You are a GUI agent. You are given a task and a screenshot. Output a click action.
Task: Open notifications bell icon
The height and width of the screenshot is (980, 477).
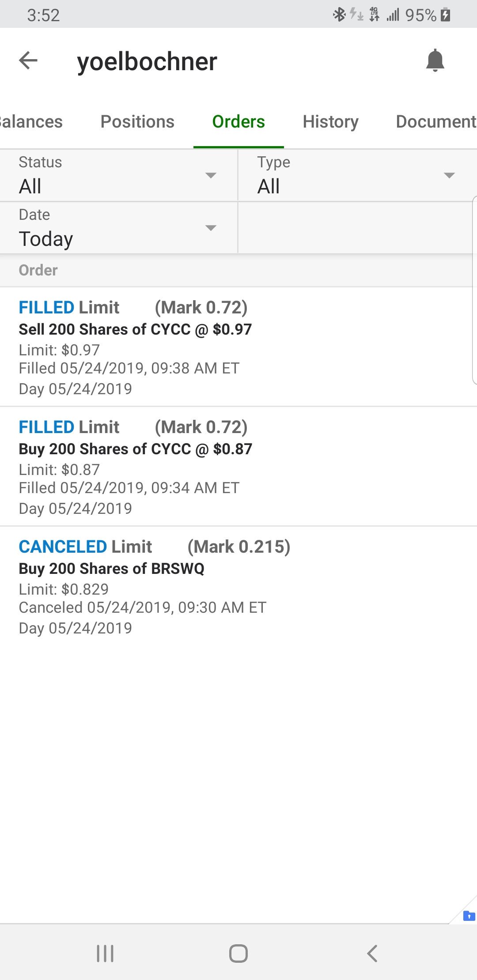pyautogui.click(x=435, y=60)
